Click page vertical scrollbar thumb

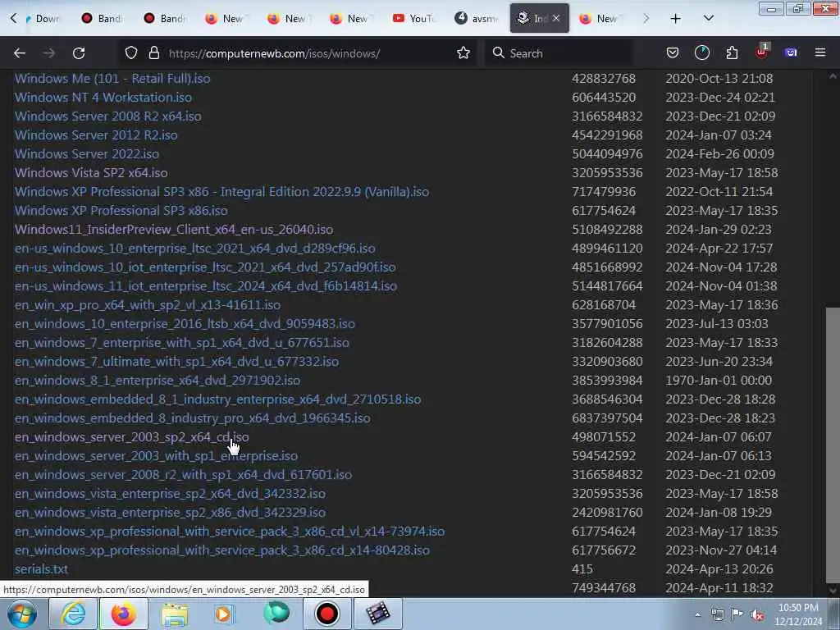833,445
